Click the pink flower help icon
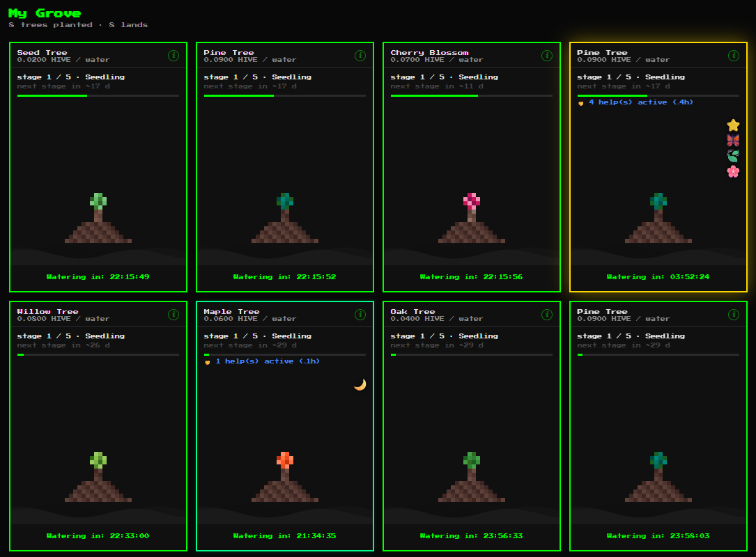 coord(733,171)
